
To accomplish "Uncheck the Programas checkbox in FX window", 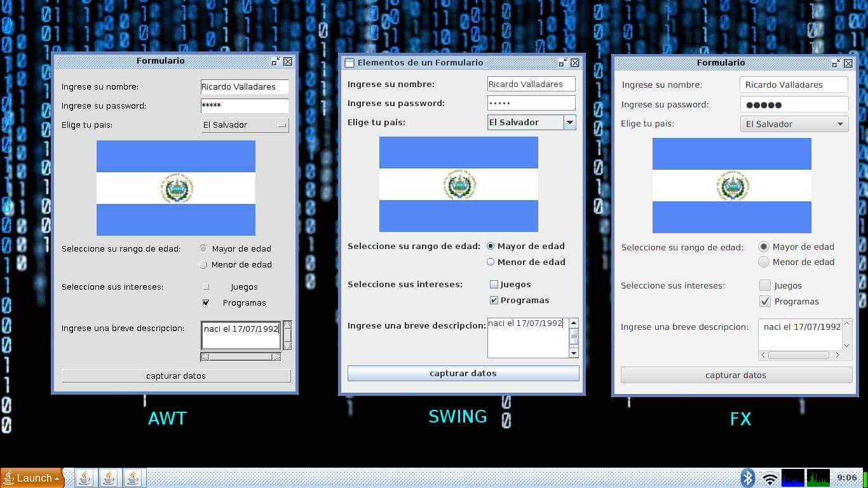I will click(765, 301).
